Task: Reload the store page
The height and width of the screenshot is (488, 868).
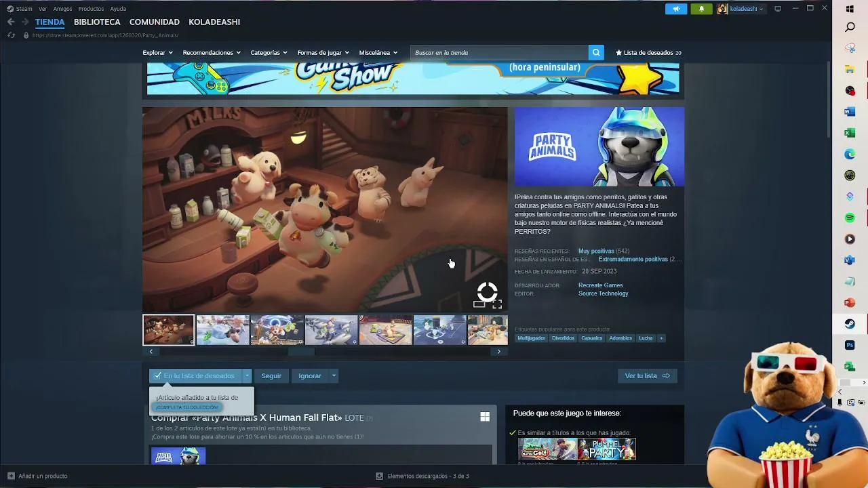Action: pos(11,35)
